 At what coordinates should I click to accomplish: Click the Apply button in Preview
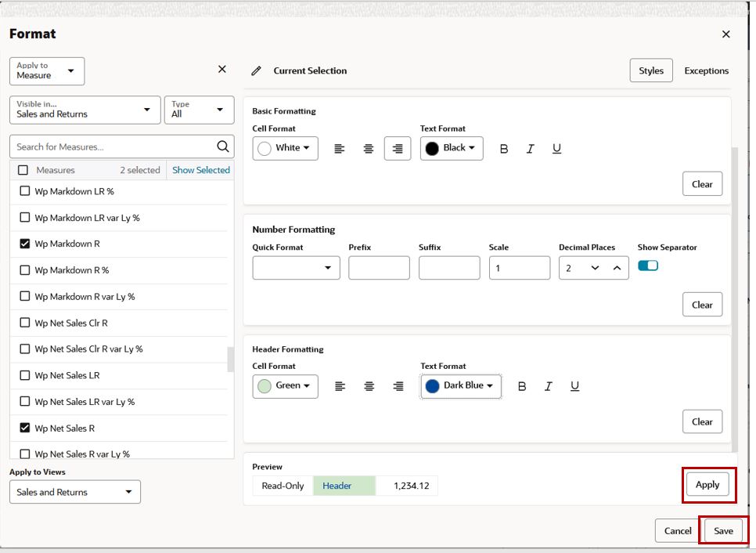click(707, 485)
